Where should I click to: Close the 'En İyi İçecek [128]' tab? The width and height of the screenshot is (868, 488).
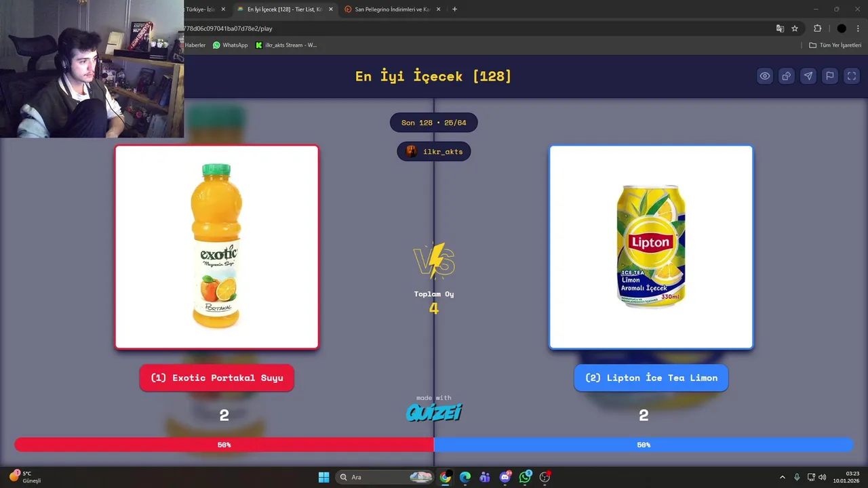pyautogui.click(x=331, y=9)
